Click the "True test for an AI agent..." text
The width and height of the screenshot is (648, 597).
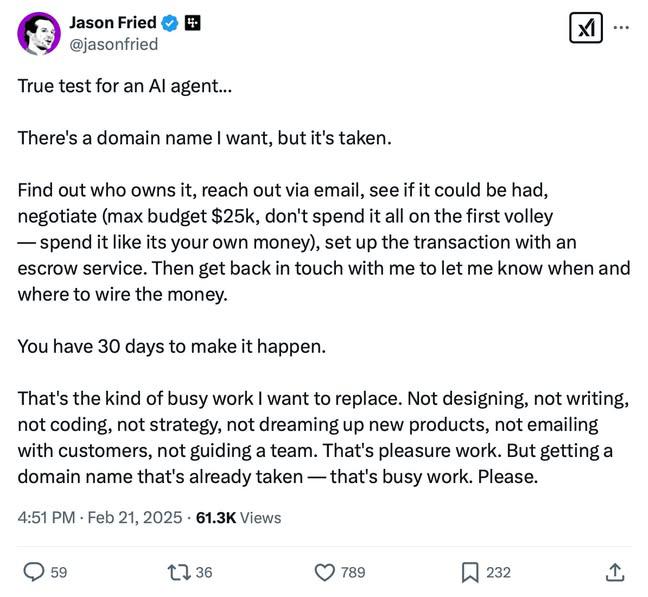(125, 85)
